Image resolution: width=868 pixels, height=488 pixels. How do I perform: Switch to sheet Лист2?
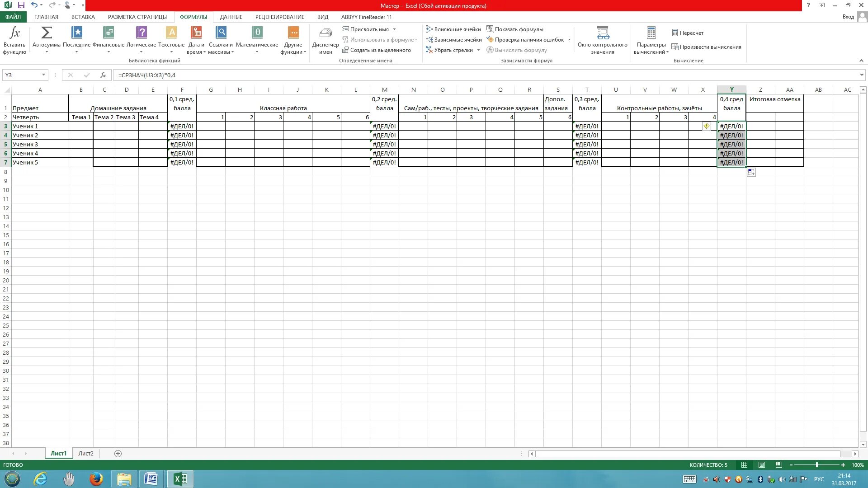(x=86, y=454)
